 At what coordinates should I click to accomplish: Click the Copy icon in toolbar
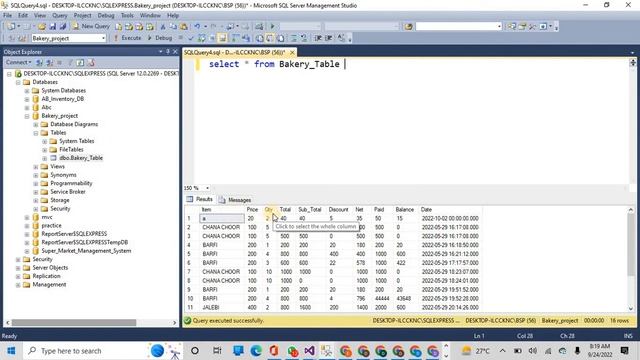click(173, 27)
